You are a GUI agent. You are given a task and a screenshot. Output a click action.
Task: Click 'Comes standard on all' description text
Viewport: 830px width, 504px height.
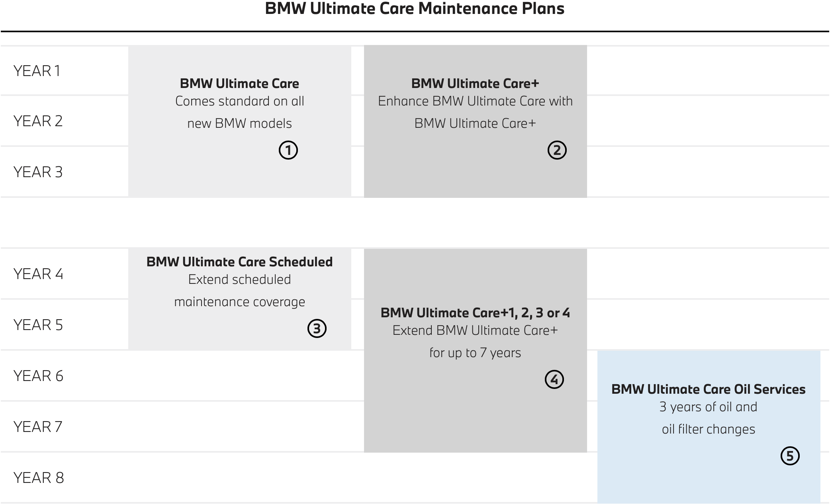pos(239,101)
